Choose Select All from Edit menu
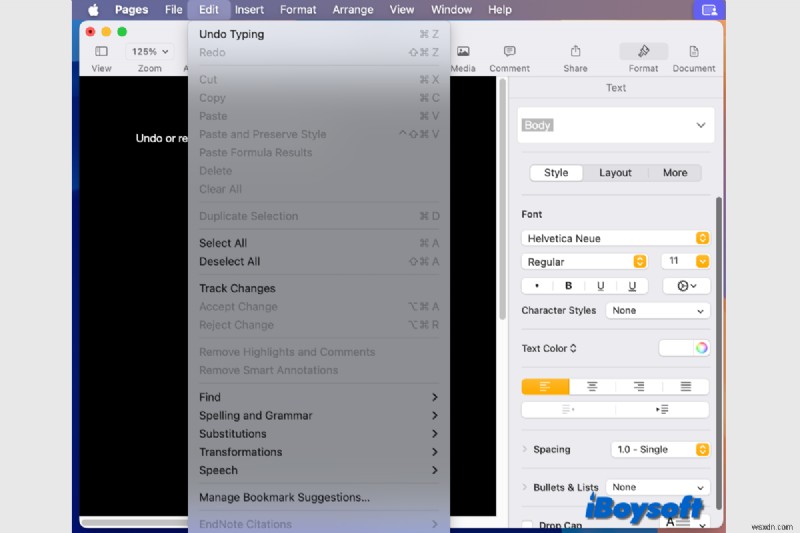Screen dimensions: 800x533 click(319, 243)
